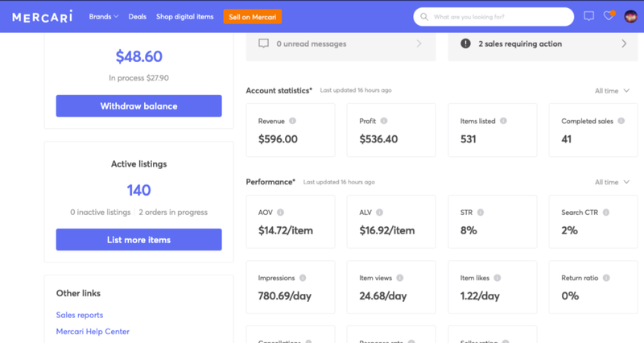Screen dimensions: 644x343
Task: Click the Active listings heading
Action: click(x=138, y=164)
